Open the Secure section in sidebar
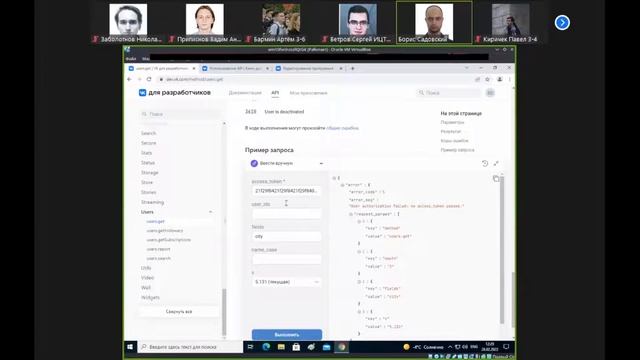Viewport: 640px width, 360px height. pos(149,143)
